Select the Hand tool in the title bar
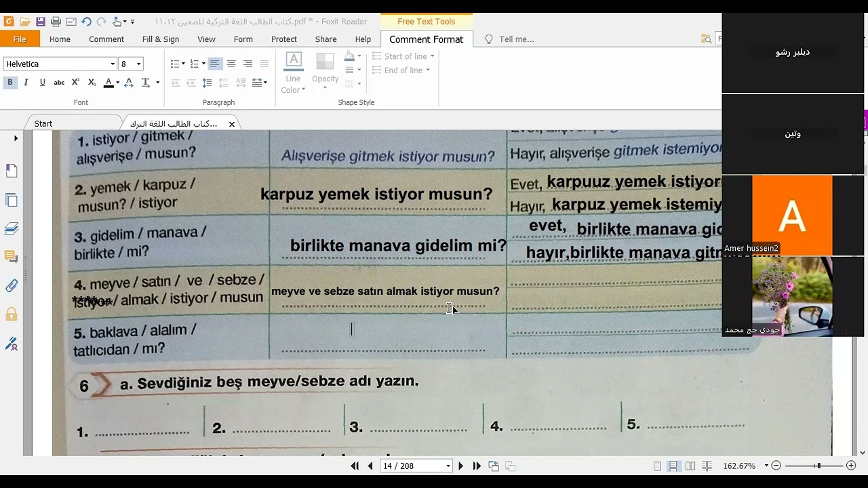Viewport: 868px width, 488px height. [x=118, y=22]
